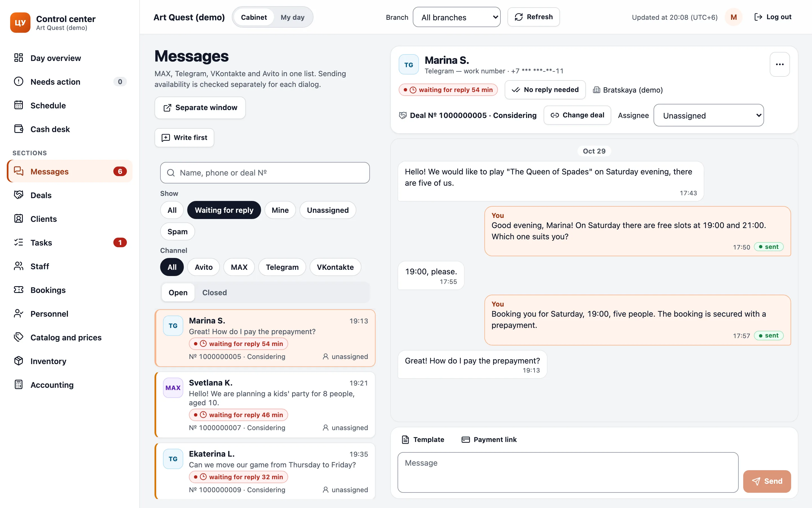812x508 pixels.
Task: Open Clients section
Action: 70,219
